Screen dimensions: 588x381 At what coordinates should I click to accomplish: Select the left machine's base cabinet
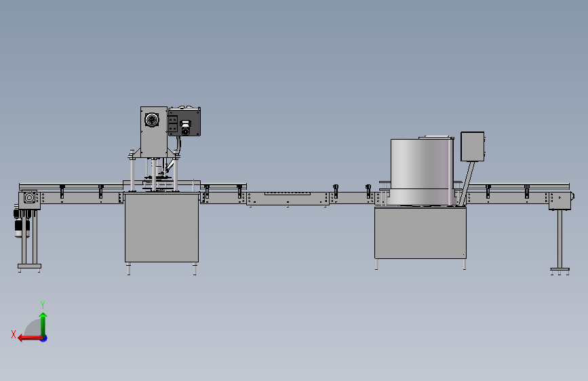pos(161,228)
